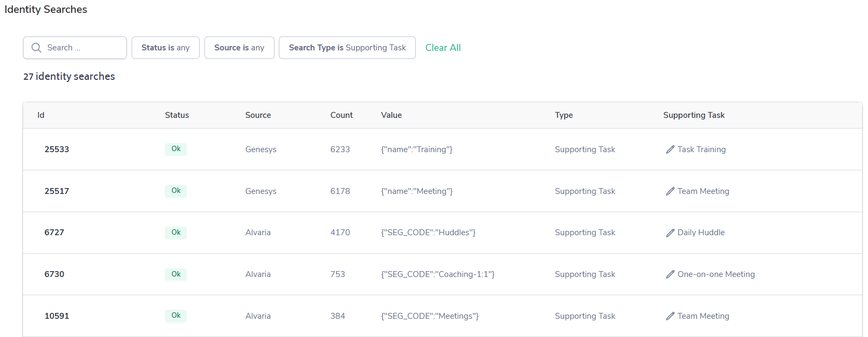Image resolution: width=868 pixels, height=337 pixels.
Task: Select the One-on-one Meeting supporting task
Action: tap(716, 274)
